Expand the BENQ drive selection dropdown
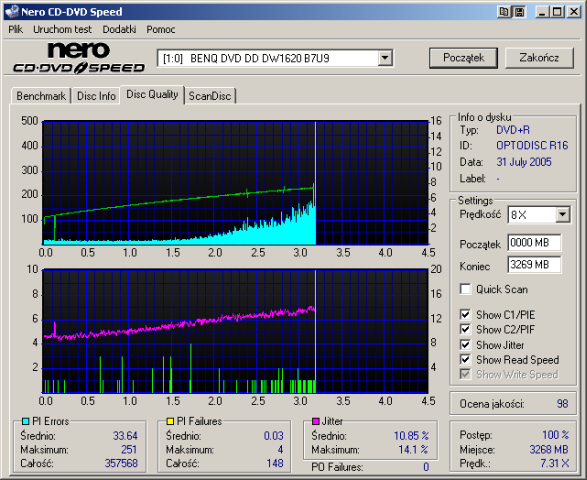This screenshot has width=587, height=480. click(x=385, y=58)
